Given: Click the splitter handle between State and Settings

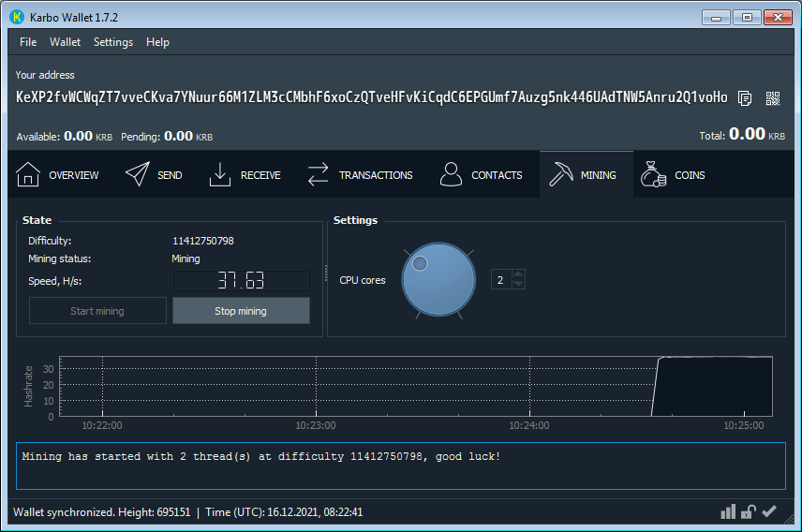Looking at the screenshot, I should pos(326,273).
